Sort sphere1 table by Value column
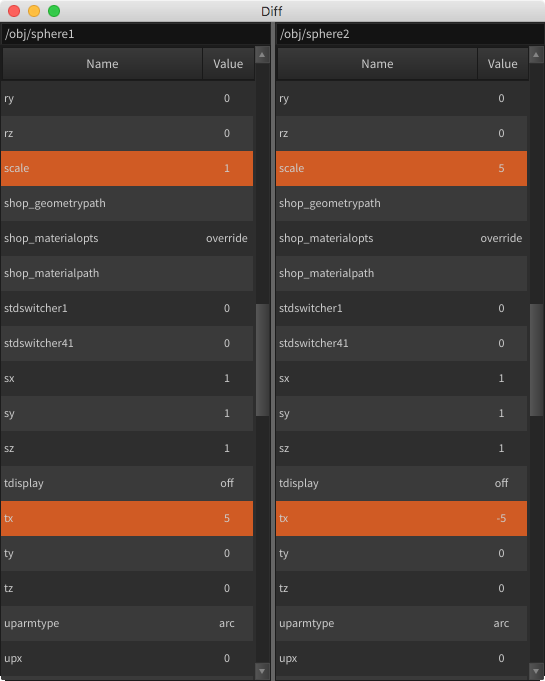545x681 pixels. [x=228, y=64]
